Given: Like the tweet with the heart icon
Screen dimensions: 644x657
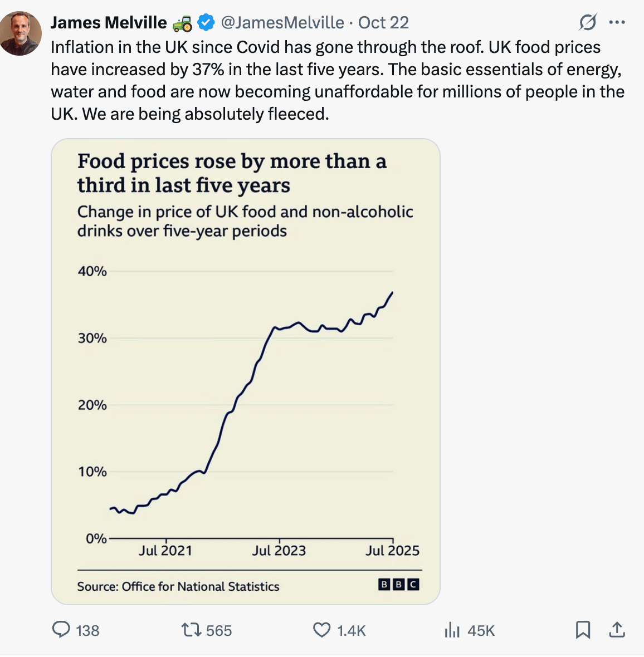Looking at the screenshot, I should coord(321,630).
